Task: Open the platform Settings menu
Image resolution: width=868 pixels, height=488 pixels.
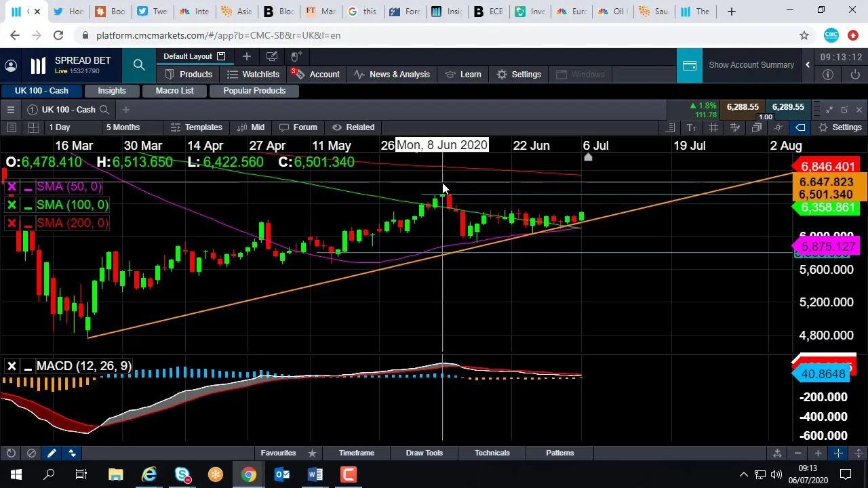Action: pyautogui.click(x=518, y=75)
